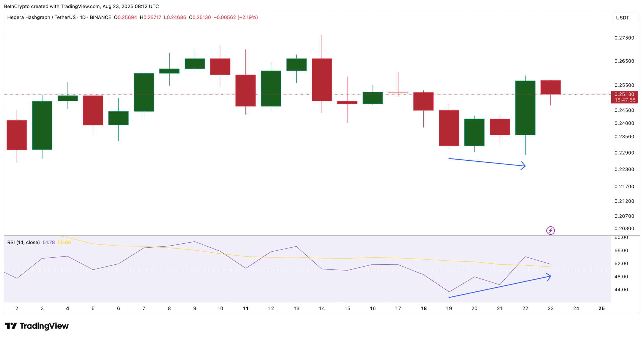
Task: Click the TradingView logo at bottom left
Action: pyautogui.click(x=11, y=326)
